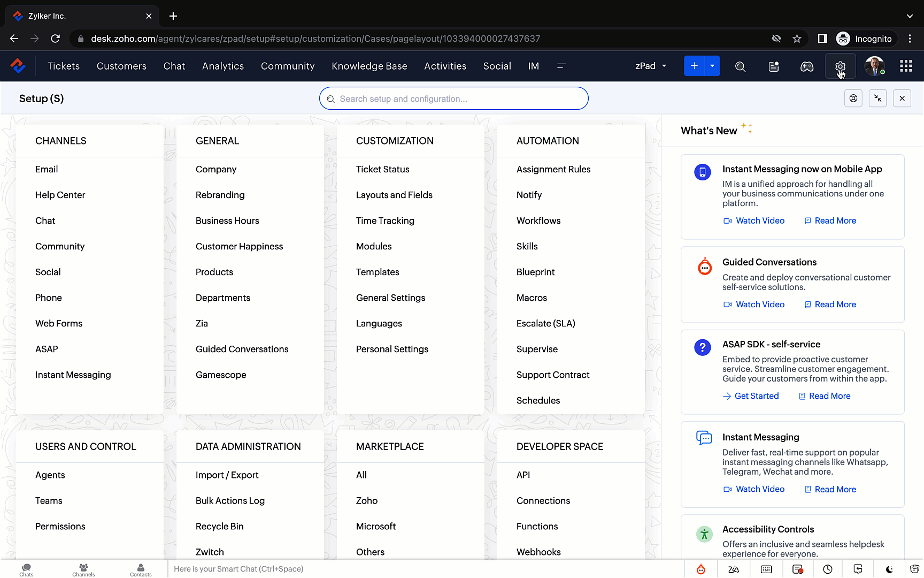Click the Smart Chat input bar

426,569
